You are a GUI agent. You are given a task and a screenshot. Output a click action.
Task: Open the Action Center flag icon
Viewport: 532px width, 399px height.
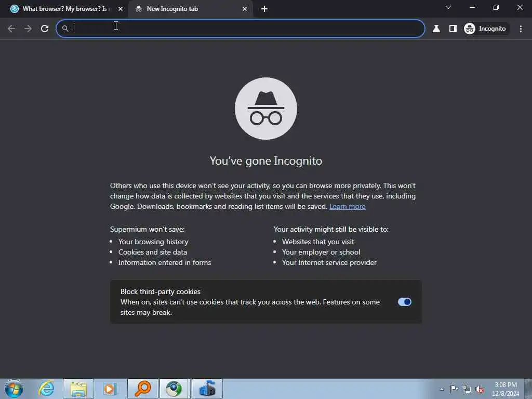[x=454, y=389]
